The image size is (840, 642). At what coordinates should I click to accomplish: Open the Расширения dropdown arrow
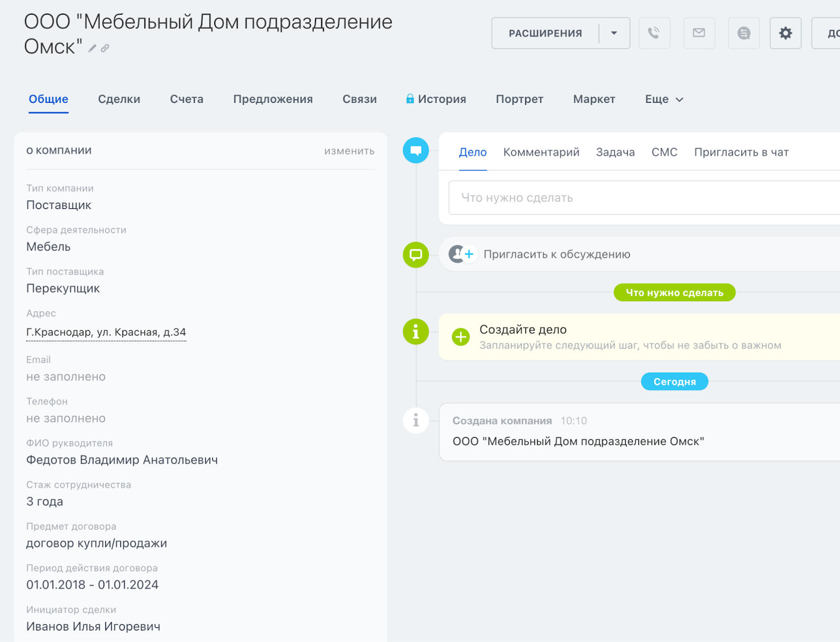pos(614,33)
